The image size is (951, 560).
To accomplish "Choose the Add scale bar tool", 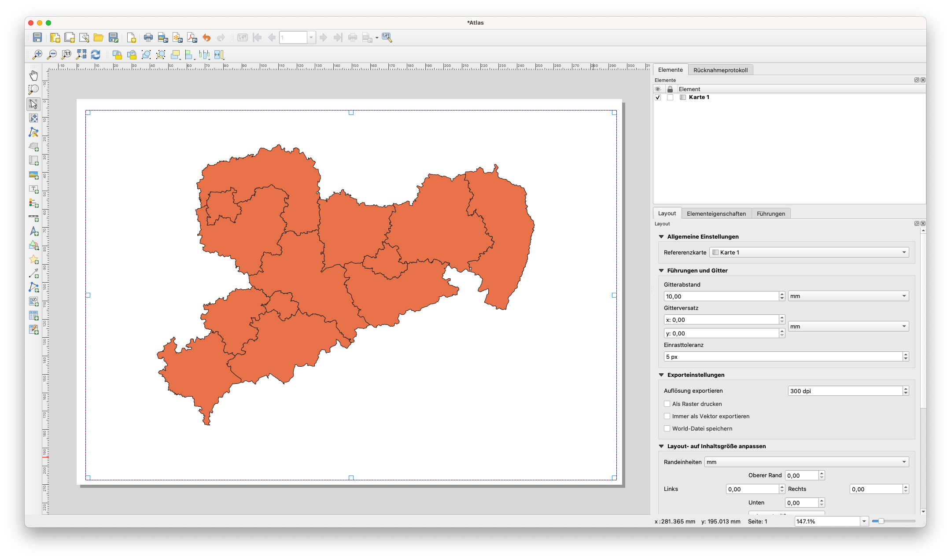I will pos(33,218).
